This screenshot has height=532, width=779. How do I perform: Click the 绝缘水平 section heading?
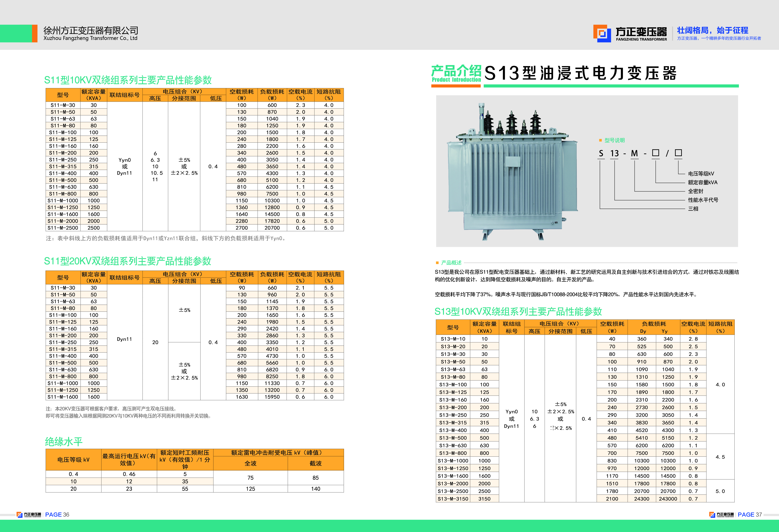pyautogui.click(x=64, y=442)
